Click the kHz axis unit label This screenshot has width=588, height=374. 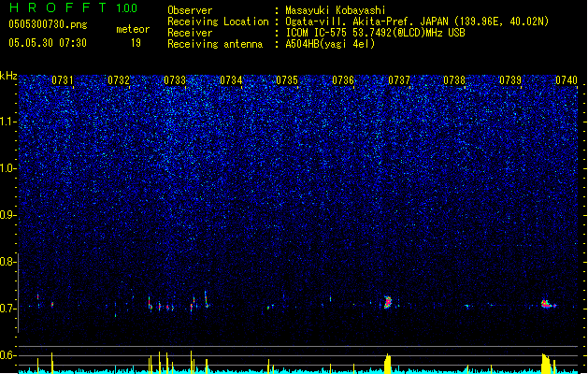pyautogui.click(x=8, y=76)
